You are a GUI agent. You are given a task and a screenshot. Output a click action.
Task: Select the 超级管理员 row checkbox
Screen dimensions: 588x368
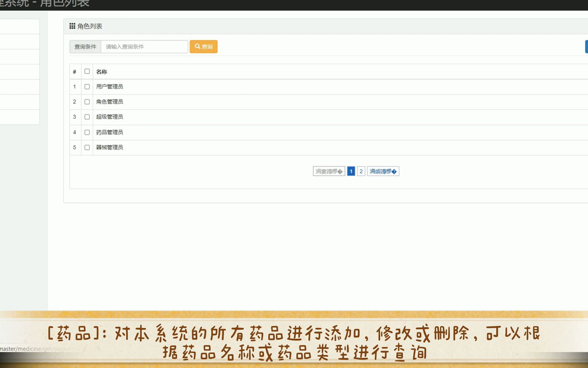87,117
